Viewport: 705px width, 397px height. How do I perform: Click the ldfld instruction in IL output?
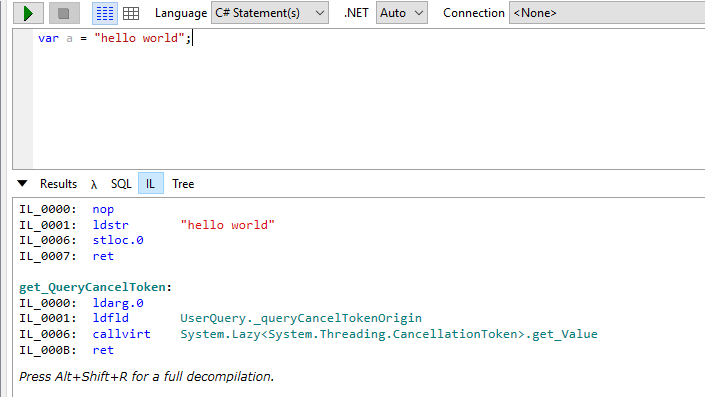pyautogui.click(x=111, y=318)
